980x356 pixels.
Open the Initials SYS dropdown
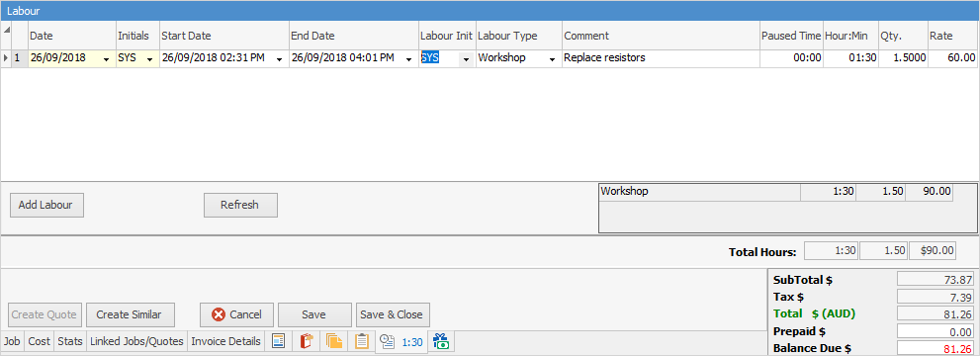click(x=150, y=58)
